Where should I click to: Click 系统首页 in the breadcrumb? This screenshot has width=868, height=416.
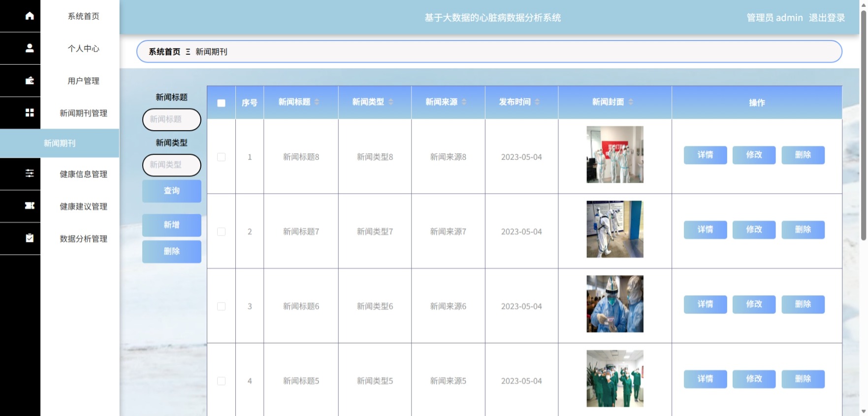pos(164,52)
